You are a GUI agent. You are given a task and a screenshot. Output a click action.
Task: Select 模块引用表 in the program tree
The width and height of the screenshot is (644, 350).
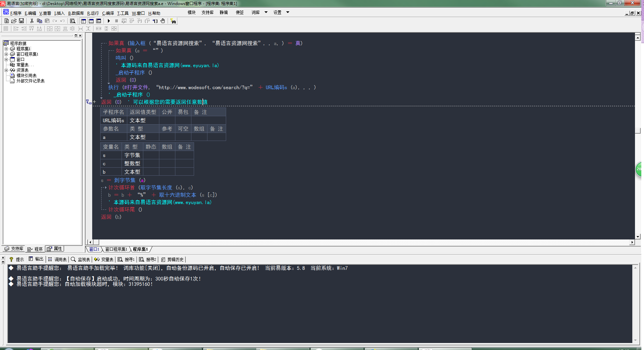tap(26, 75)
